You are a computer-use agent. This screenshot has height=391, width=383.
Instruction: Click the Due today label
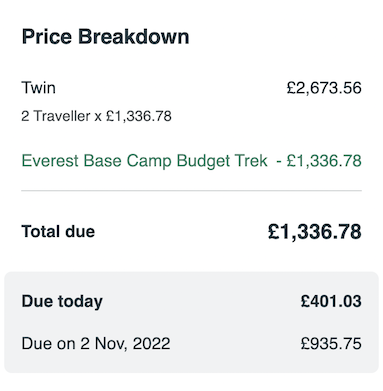[x=62, y=301]
